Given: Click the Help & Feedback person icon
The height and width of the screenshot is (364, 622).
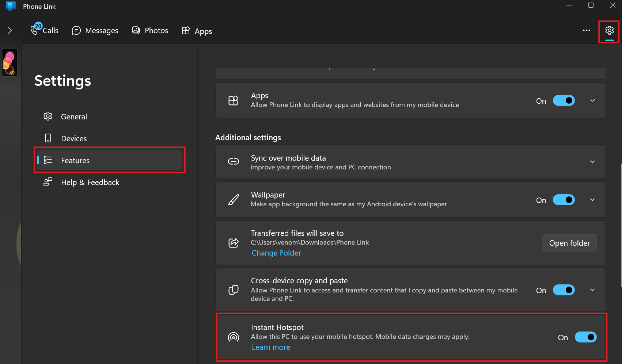Looking at the screenshot, I should [48, 182].
